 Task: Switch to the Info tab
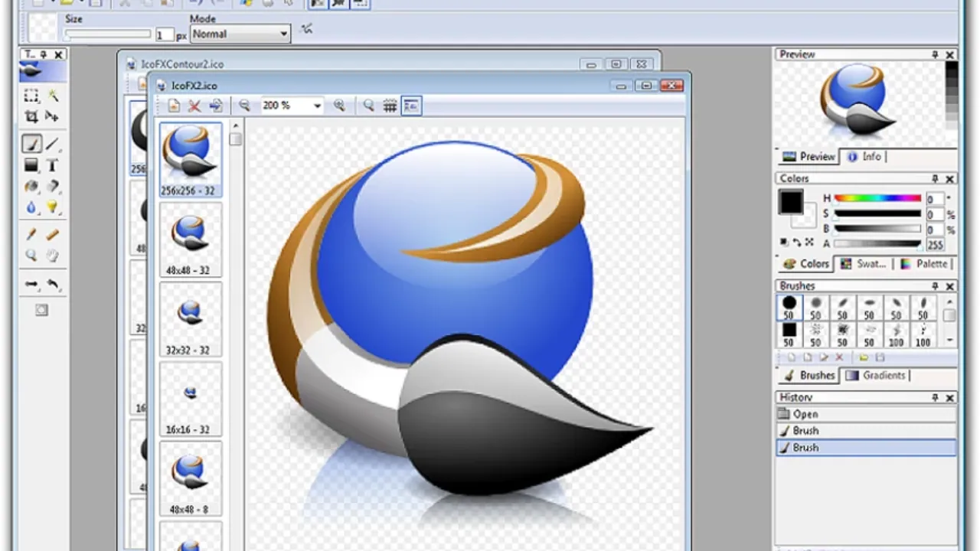click(x=864, y=156)
